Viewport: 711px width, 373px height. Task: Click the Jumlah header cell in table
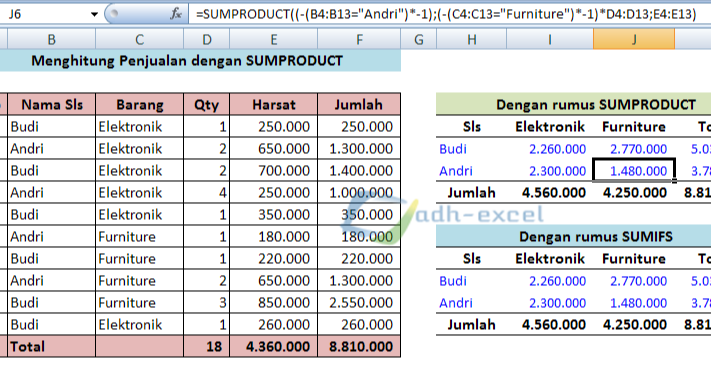[359, 104]
